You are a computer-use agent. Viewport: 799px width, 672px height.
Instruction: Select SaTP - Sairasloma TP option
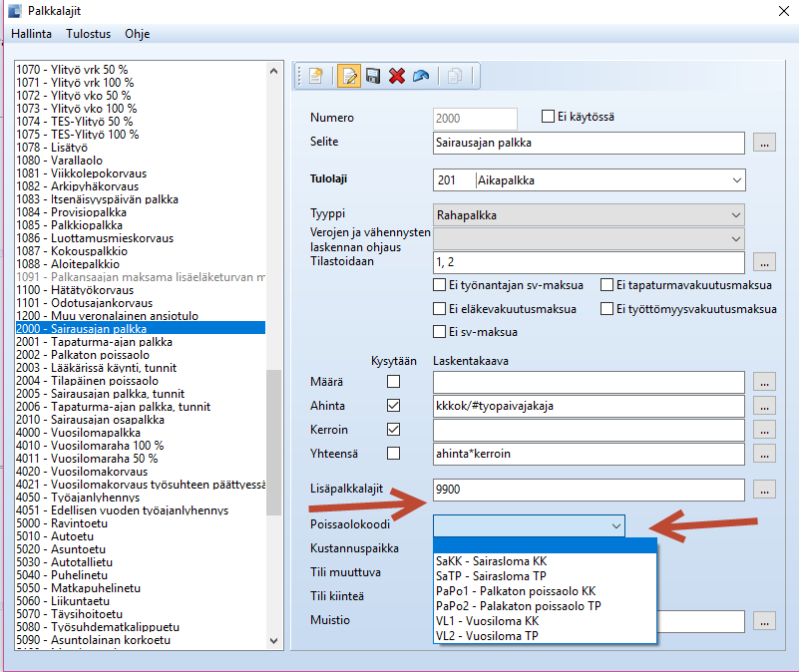click(x=545, y=576)
